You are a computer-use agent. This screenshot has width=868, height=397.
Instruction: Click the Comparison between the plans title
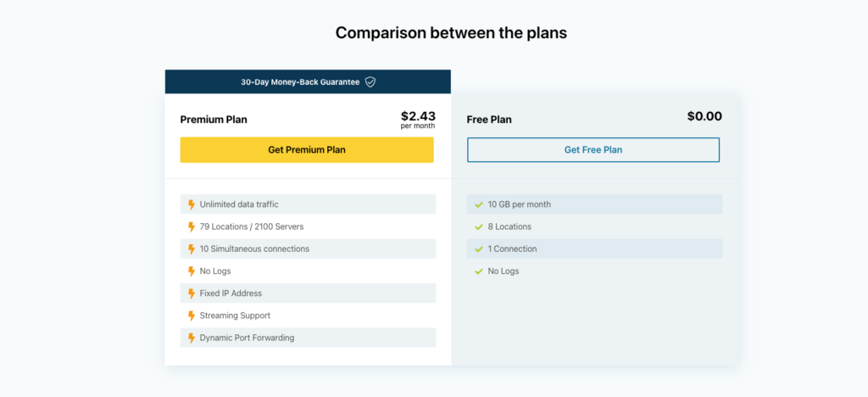[451, 33]
